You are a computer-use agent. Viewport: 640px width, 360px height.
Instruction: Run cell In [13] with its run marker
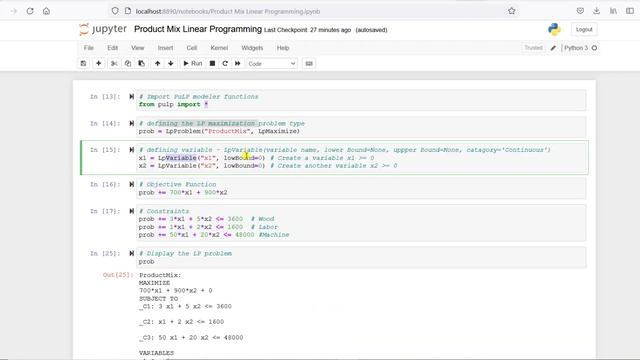click(131, 97)
